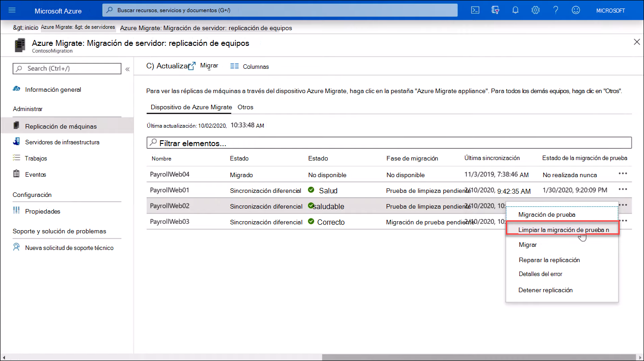Click the Trabajos list icon
Image resolution: width=644 pixels, height=361 pixels.
click(x=17, y=158)
